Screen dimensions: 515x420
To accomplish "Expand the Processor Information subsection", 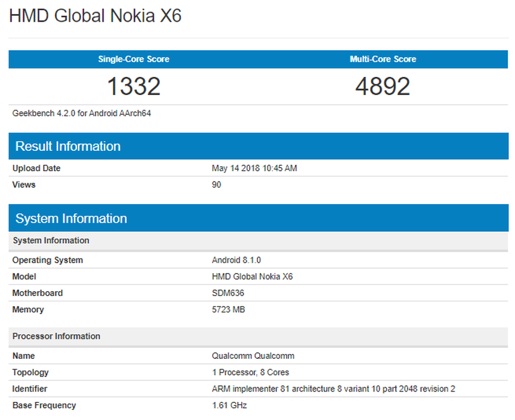I will click(56, 336).
